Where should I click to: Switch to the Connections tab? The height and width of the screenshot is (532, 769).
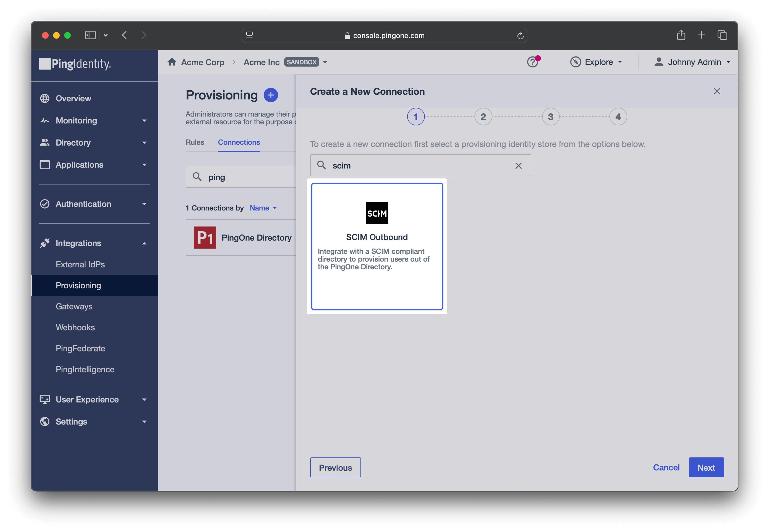click(239, 142)
